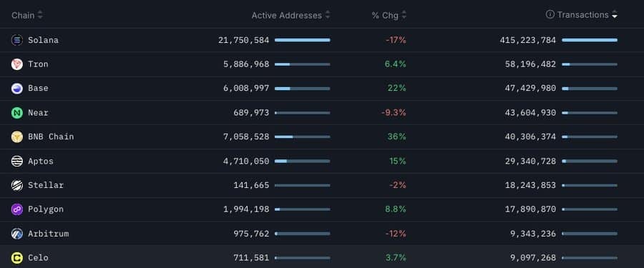The height and width of the screenshot is (268, 644).
Task: Sort by % Chg column arrows
Action: (x=404, y=15)
